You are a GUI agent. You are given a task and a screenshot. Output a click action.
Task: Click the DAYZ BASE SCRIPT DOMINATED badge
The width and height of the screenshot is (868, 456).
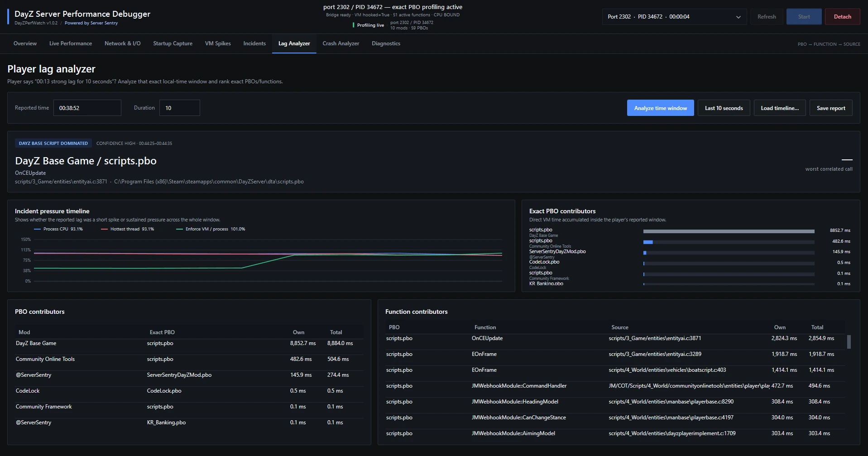pos(53,143)
